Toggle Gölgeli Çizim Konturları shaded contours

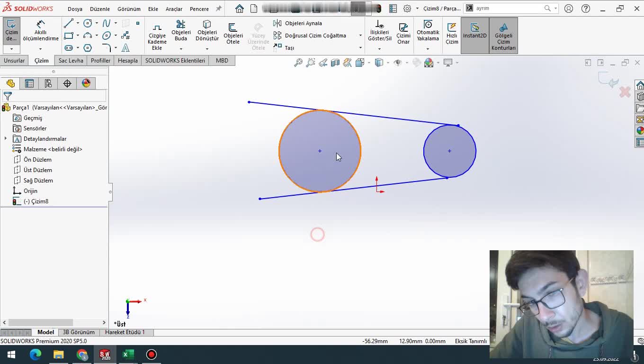pos(503,35)
